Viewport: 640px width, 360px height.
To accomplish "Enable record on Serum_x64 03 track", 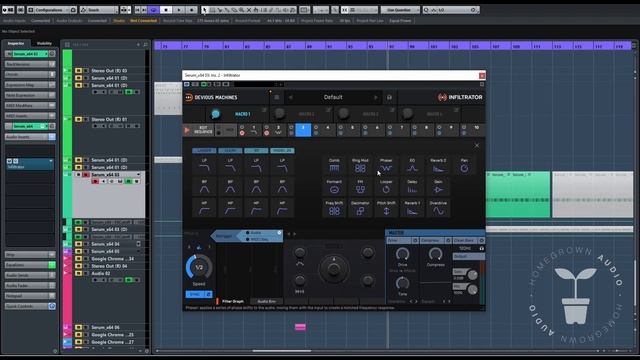I will [95, 181].
